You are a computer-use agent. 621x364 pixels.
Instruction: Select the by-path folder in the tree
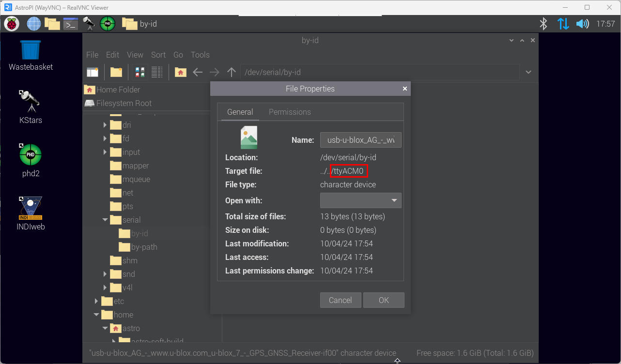144,247
